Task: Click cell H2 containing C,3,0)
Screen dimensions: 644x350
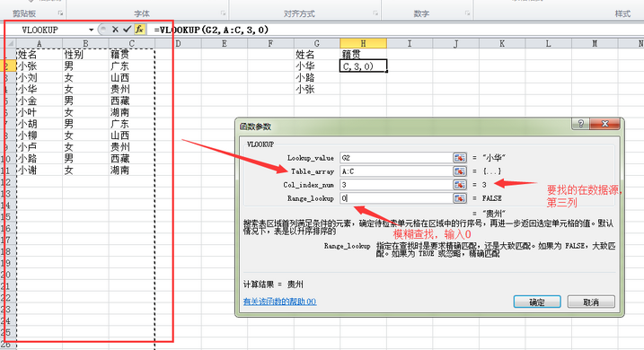Action: click(x=363, y=66)
